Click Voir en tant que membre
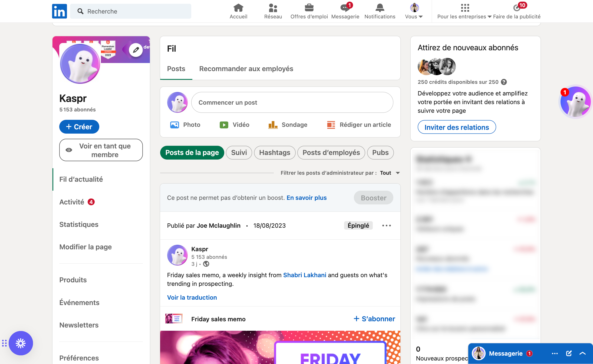This screenshot has width=593, height=364. pyautogui.click(x=101, y=150)
